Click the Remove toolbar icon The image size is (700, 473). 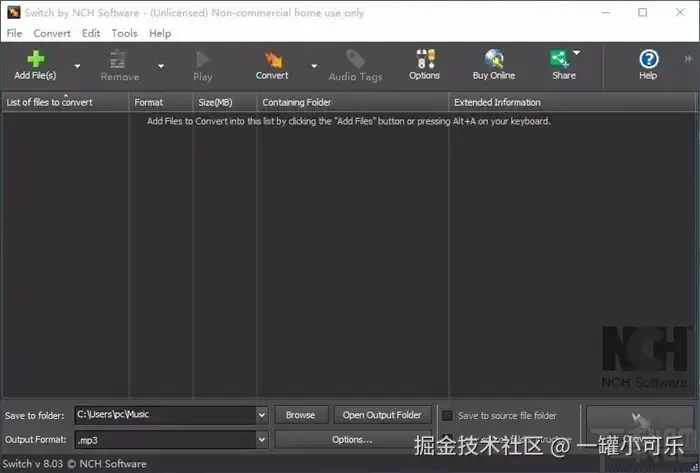coord(118,59)
